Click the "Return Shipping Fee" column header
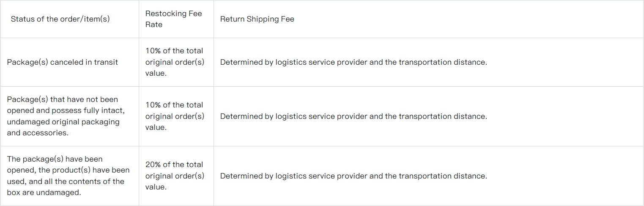Image resolution: width=644 pixels, height=206 pixels. click(257, 19)
